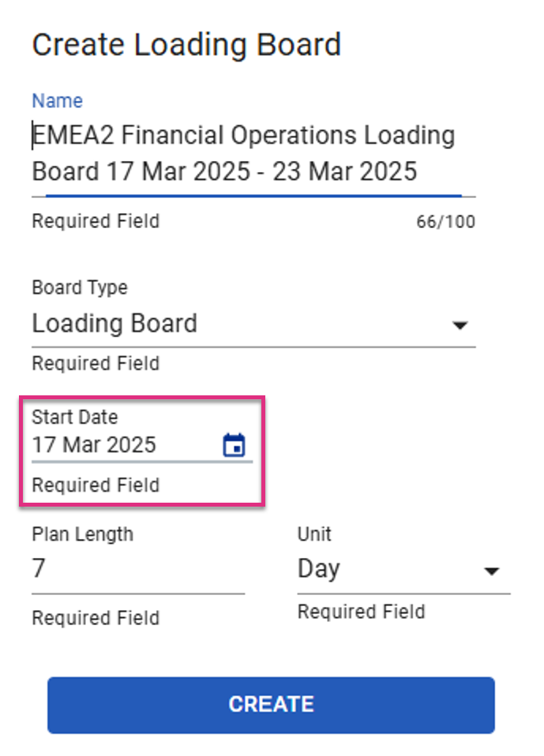The image size is (544, 756).
Task: Click the 66/100 character counter
Action: (x=445, y=222)
